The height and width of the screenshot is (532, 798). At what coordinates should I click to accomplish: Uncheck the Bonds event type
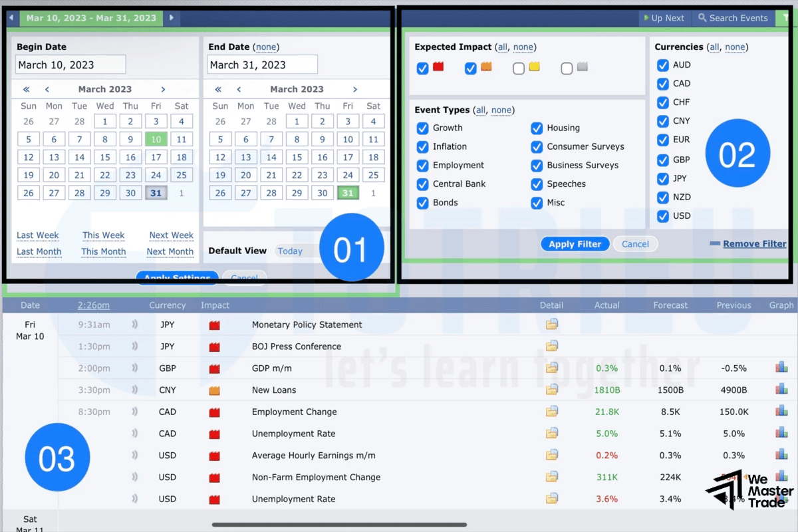coord(422,203)
